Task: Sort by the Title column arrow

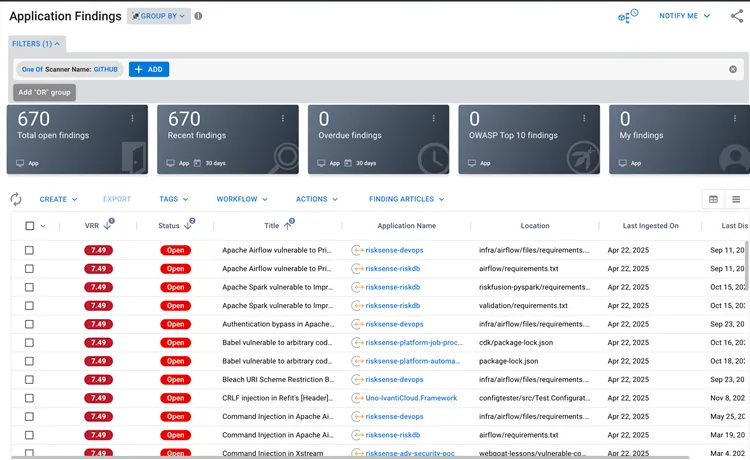Action: [289, 224]
